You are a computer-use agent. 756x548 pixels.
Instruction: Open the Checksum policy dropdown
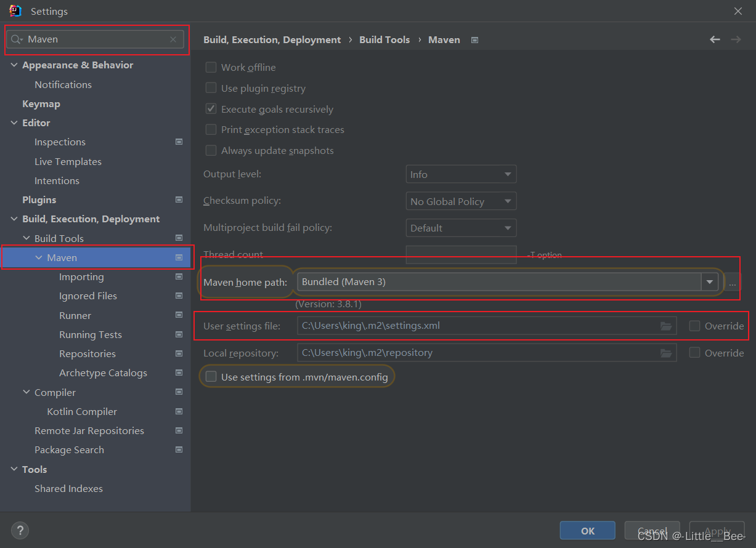pyautogui.click(x=461, y=202)
